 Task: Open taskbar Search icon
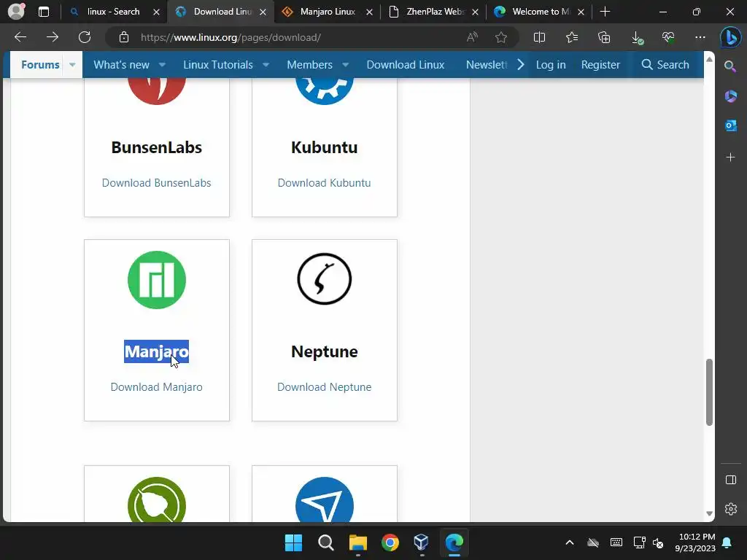pos(326,542)
